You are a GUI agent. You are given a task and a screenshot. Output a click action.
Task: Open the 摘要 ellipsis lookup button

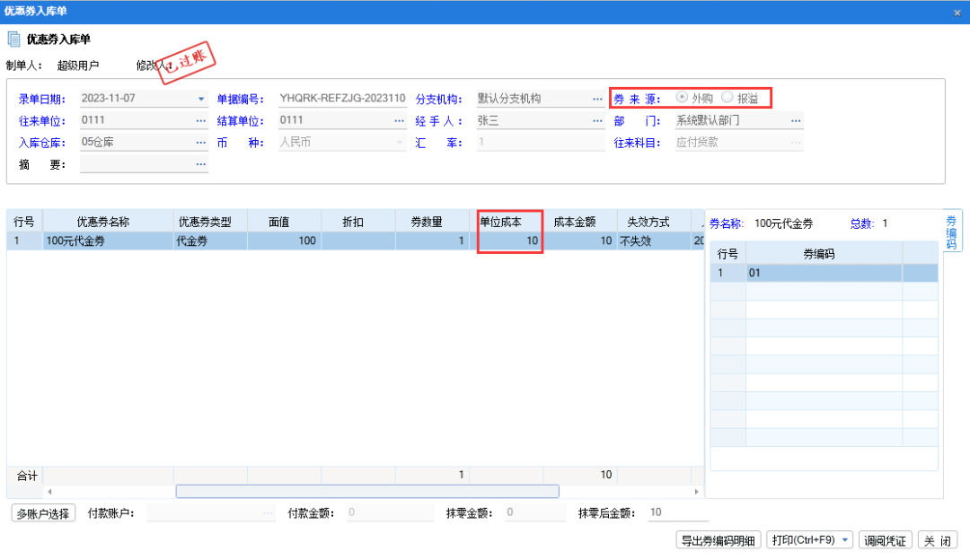coord(201,164)
